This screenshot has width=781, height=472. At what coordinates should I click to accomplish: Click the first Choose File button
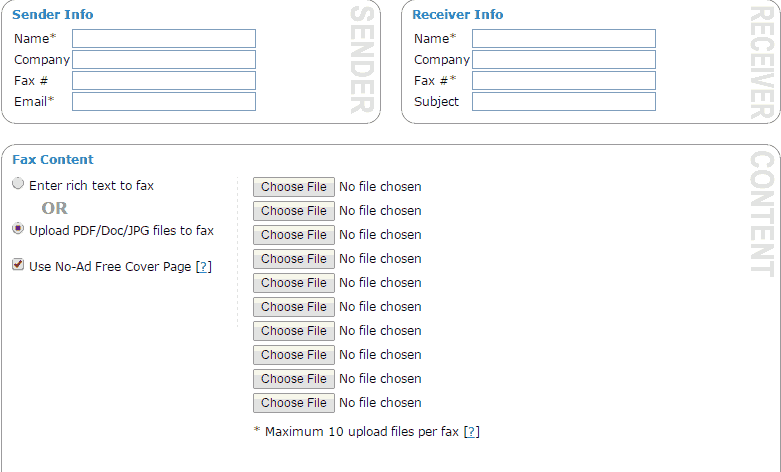click(x=293, y=187)
